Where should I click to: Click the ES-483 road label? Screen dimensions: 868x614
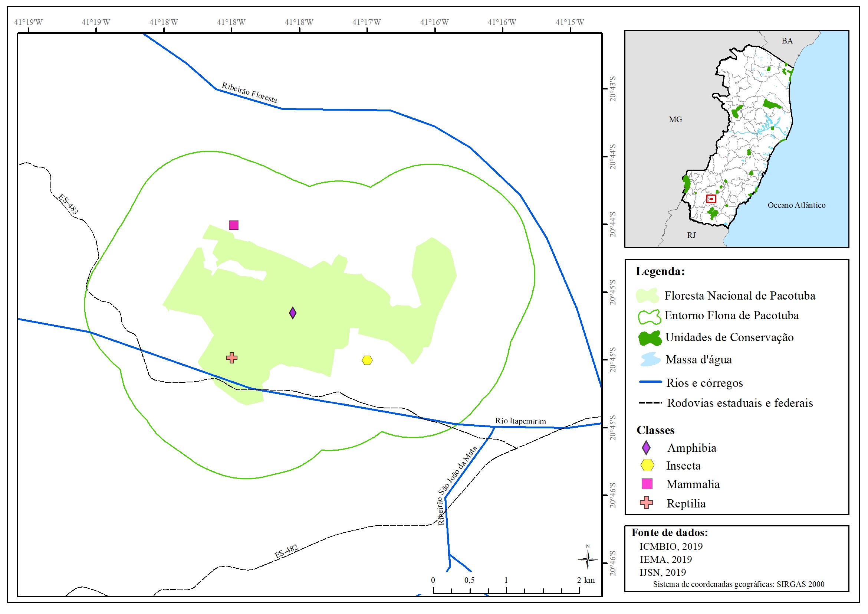(68, 204)
